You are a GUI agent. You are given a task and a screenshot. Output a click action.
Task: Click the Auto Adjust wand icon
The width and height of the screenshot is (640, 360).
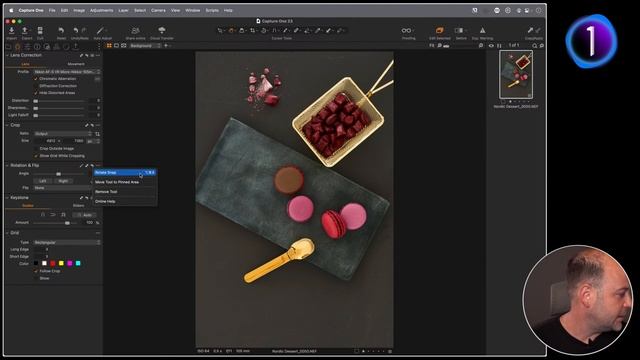tap(100, 31)
